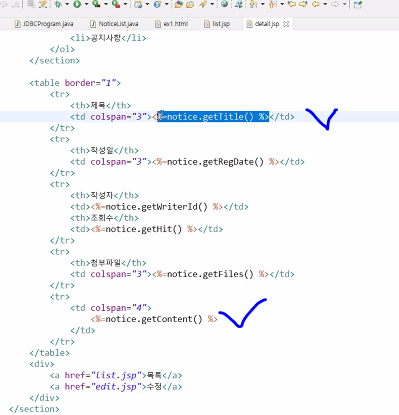Open the External Tools dropdown arrow
This screenshot has height=415, width=399.
[x=125, y=4]
